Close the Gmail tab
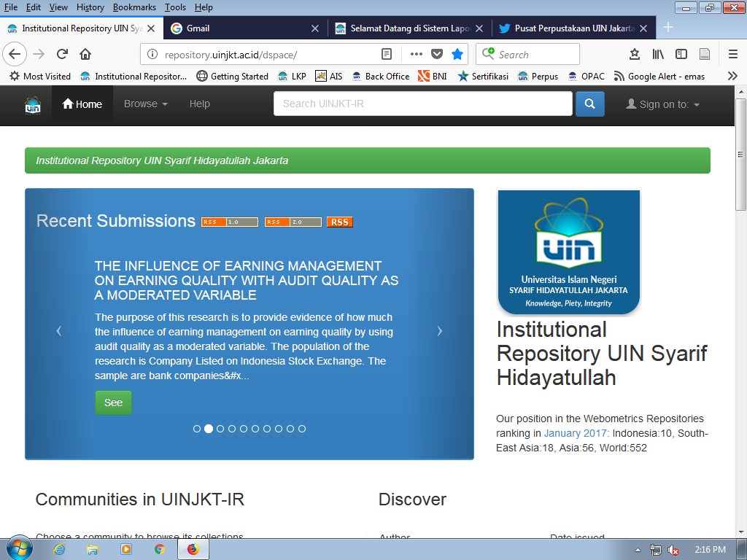 [315, 28]
